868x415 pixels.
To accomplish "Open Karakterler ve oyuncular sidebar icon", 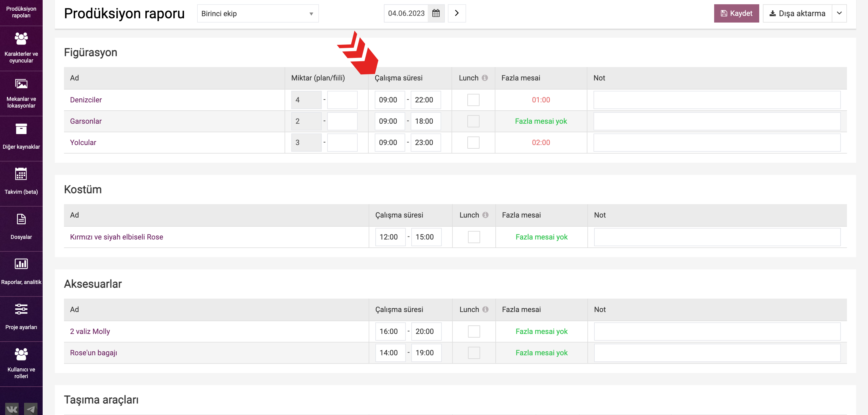I will 21,38.
